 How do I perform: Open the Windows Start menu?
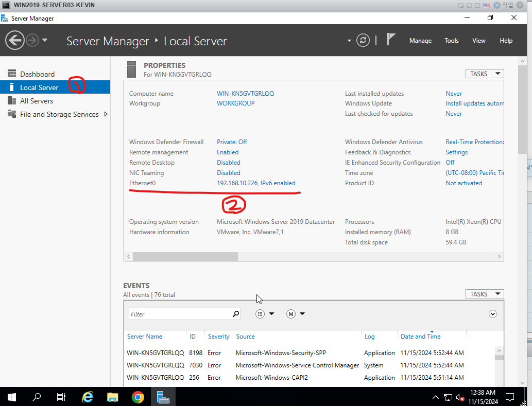[11, 397]
